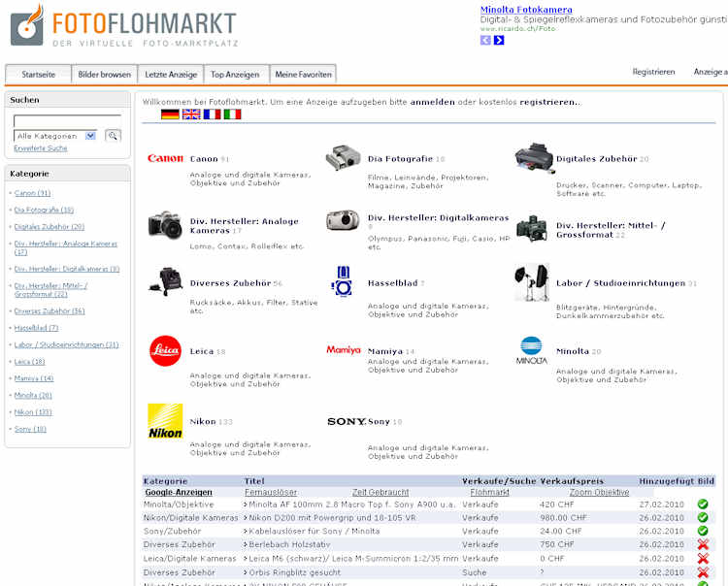Open the Zoom Objektive ad link

600,492
